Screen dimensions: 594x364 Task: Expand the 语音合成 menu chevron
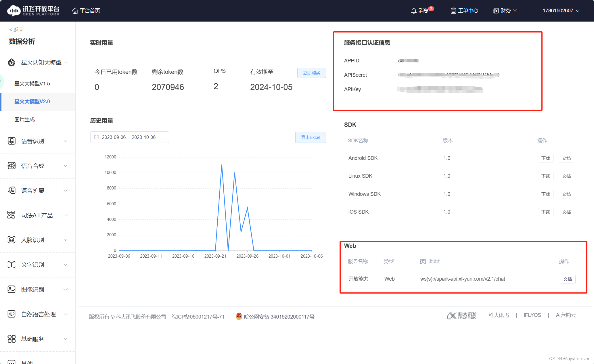pyautogui.click(x=66, y=166)
